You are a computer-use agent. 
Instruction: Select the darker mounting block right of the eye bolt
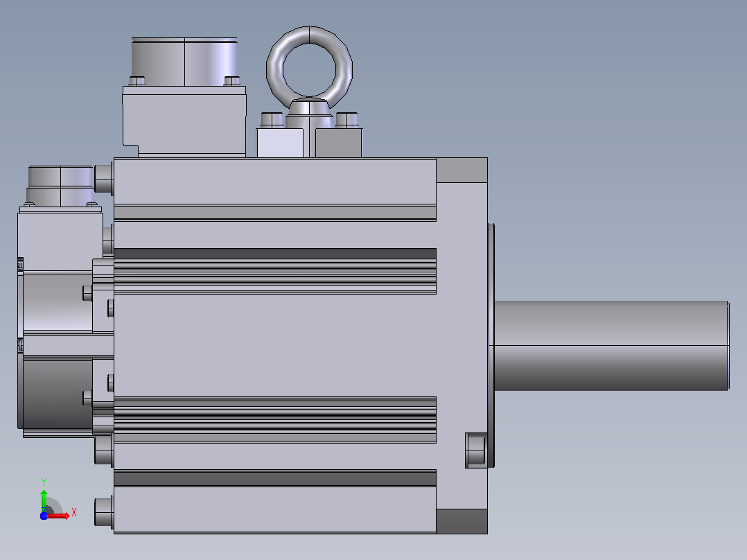(x=339, y=143)
